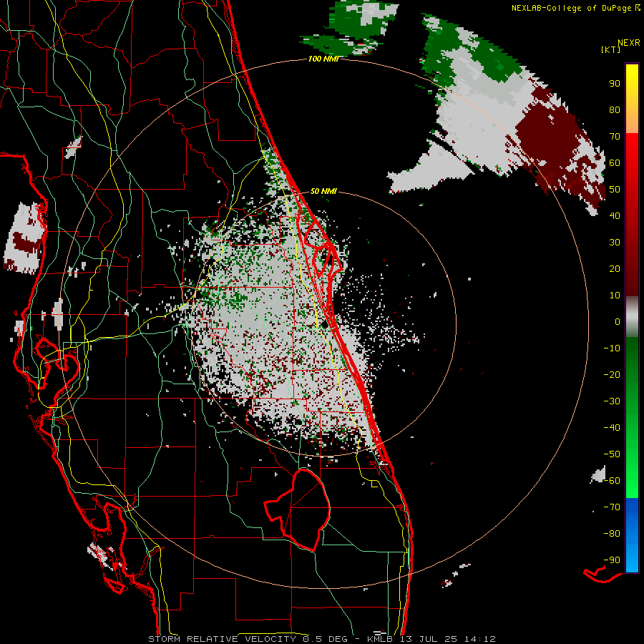Click the -90 value on the velocity scale
The width and height of the screenshot is (644, 644).
pyautogui.click(x=612, y=560)
